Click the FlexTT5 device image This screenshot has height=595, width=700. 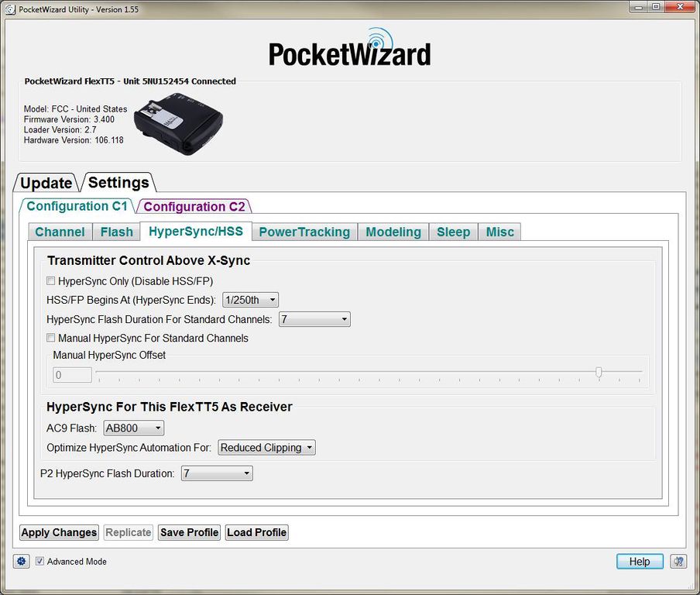178,124
